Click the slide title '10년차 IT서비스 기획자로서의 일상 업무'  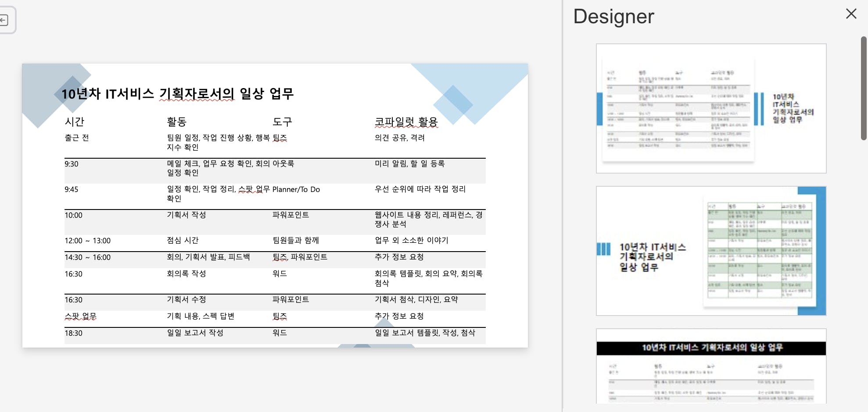pyautogui.click(x=179, y=93)
